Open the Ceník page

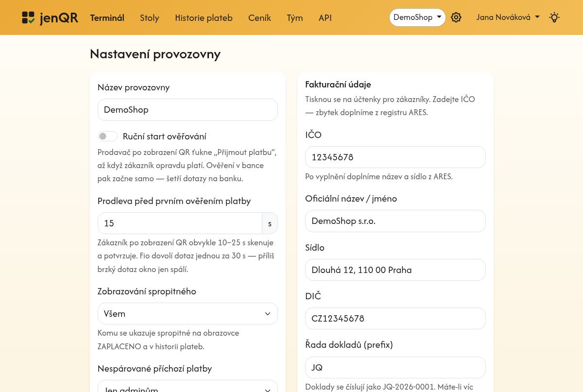tap(260, 18)
